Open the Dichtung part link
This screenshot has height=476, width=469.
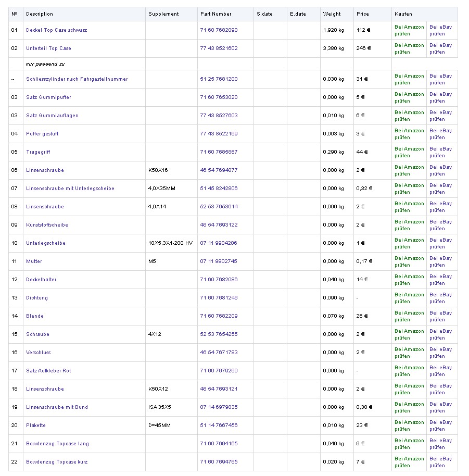[37, 298]
